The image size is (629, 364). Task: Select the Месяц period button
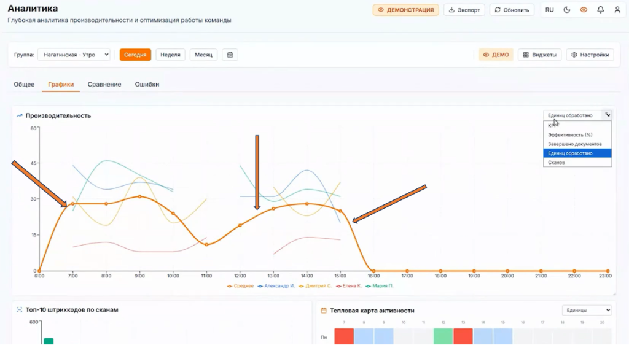tap(203, 55)
